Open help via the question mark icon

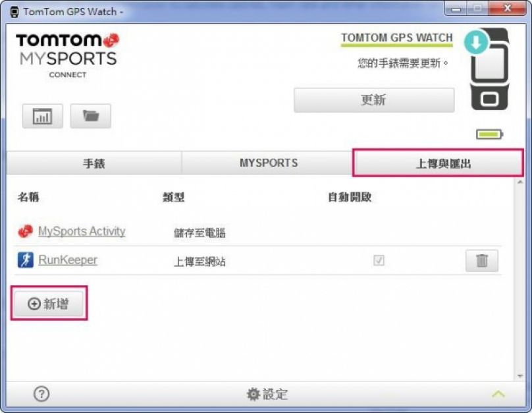click(x=41, y=394)
